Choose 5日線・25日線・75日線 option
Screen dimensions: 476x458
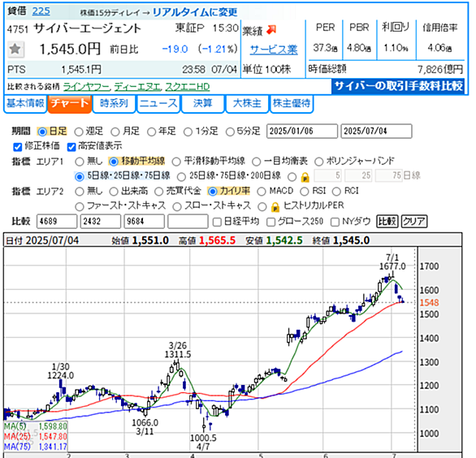80,176
